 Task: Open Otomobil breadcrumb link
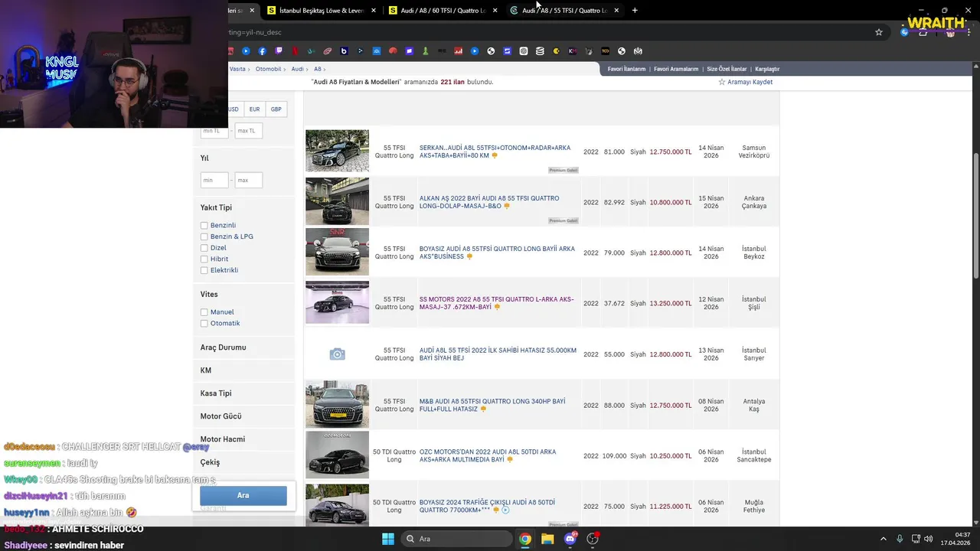coord(269,69)
